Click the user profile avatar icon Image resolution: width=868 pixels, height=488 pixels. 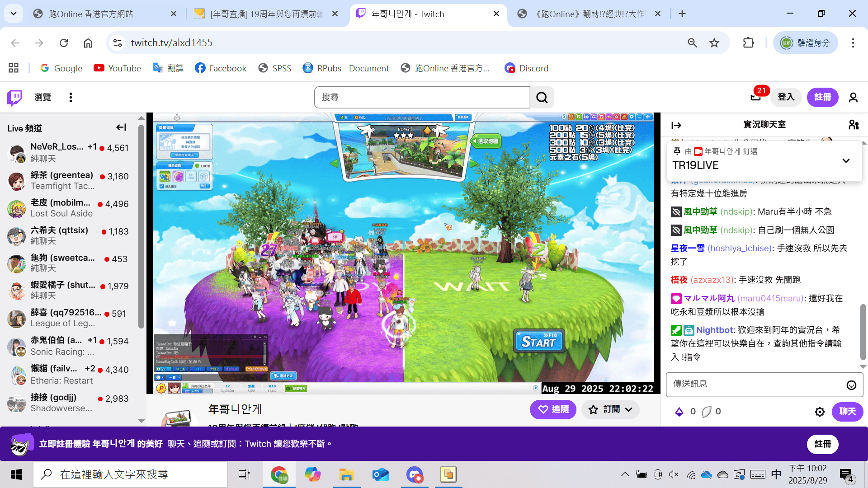click(853, 97)
